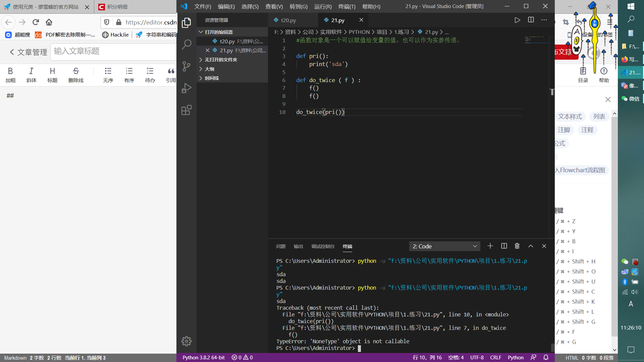Open the Search view in activity bar

pyautogui.click(x=186, y=44)
